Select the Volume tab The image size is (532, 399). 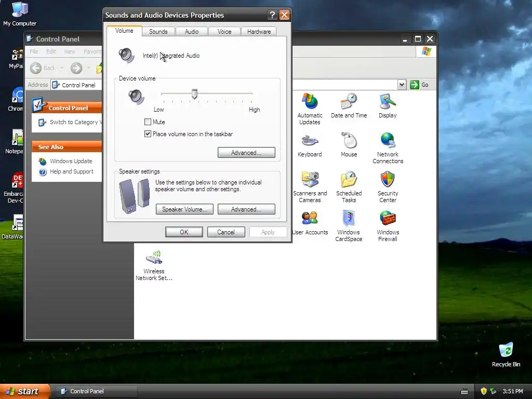pos(124,31)
